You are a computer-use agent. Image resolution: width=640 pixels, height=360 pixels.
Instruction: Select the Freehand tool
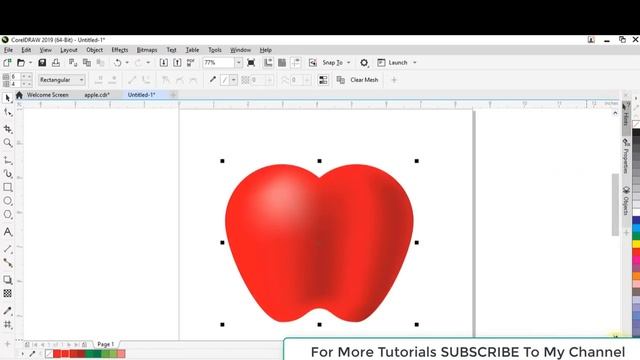click(x=7, y=160)
